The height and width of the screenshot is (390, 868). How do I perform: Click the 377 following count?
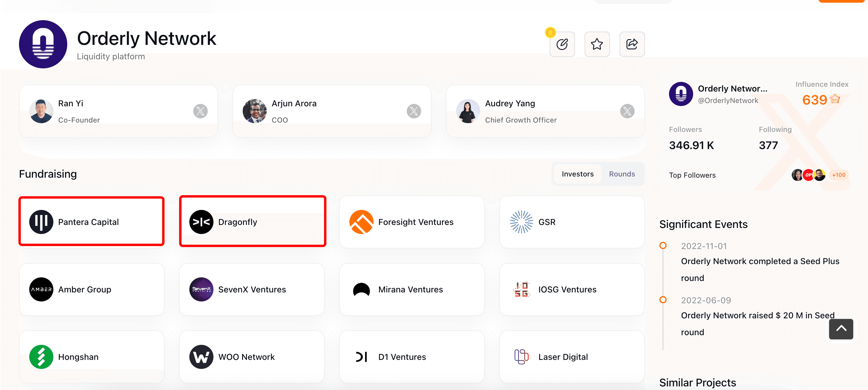[x=768, y=145]
